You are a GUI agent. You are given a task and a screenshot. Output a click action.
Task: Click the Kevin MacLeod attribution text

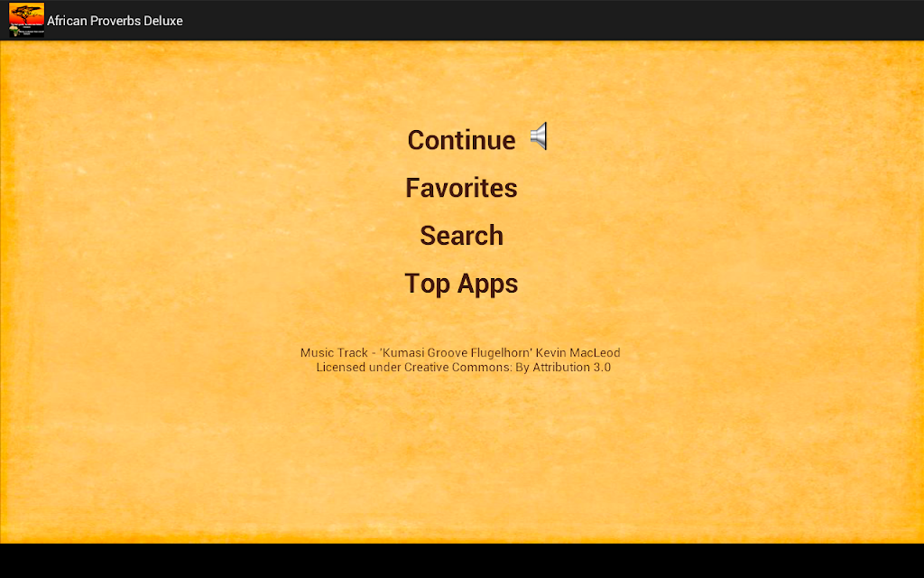577,353
